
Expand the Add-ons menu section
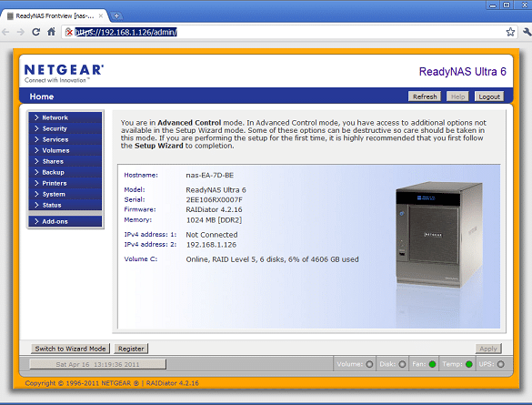click(x=65, y=221)
